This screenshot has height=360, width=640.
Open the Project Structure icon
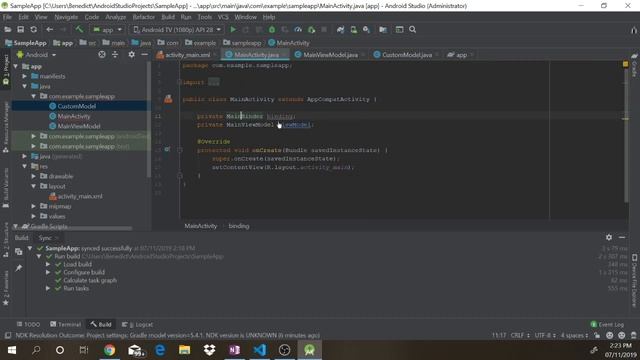tap(383, 30)
